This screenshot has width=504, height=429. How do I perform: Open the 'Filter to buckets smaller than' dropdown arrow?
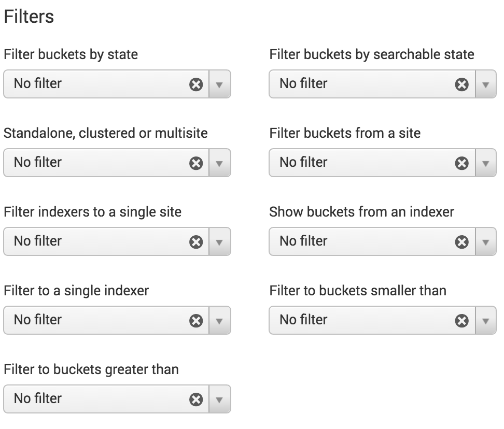point(485,321)
